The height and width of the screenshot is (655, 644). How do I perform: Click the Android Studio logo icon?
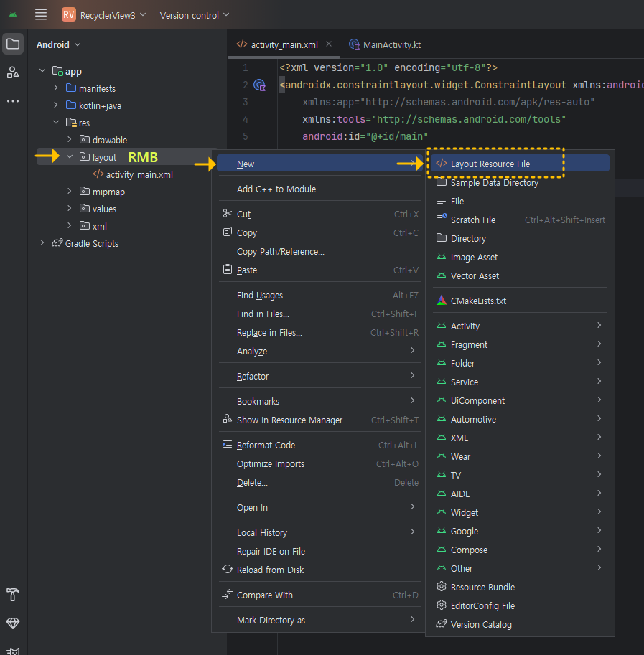click(13, 14)
